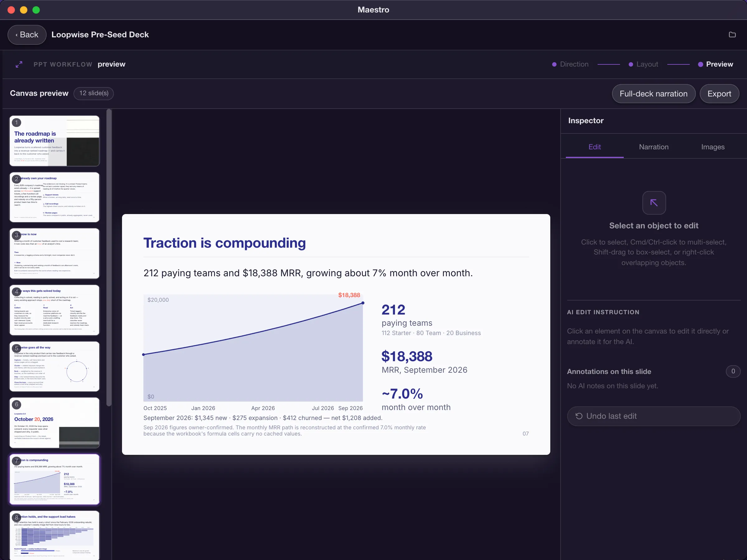This screenshot has height=560, width=747.
Task: Click the macOS green zoom window button
Action: 36,10
